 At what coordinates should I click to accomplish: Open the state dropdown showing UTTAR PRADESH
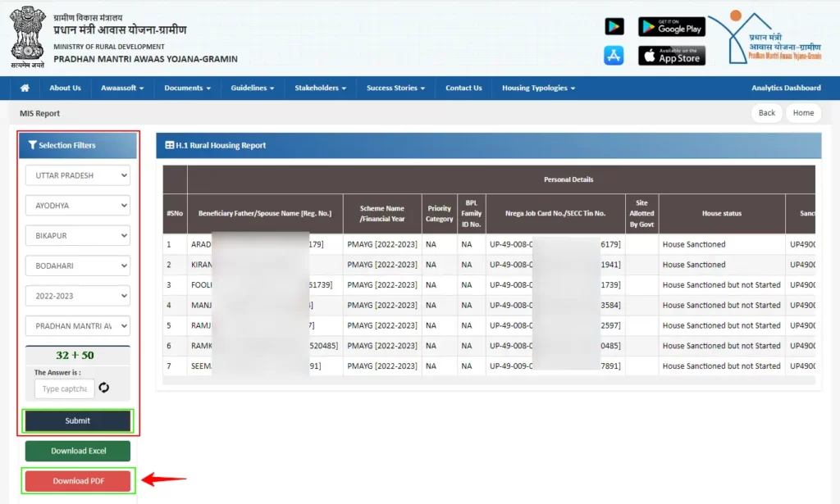coord(78,175)
